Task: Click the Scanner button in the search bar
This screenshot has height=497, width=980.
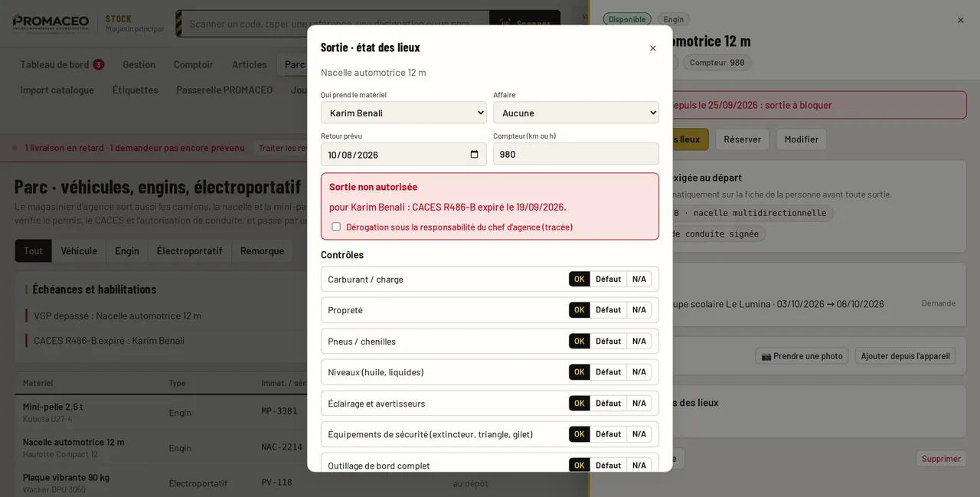Action: [x=525, y=24]
